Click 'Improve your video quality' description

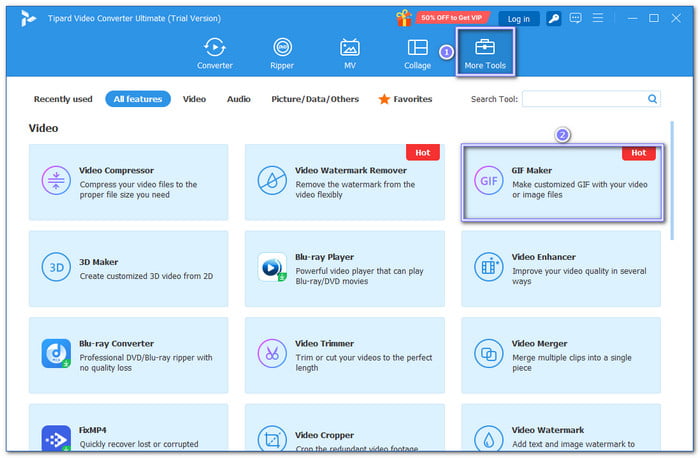[x=579, y=276]
